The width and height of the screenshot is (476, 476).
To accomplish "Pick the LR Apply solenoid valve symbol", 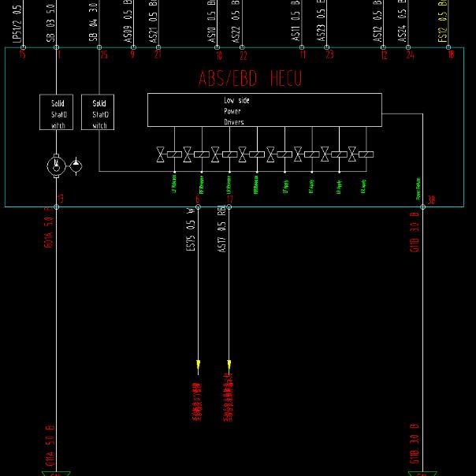I will point(334,154).
